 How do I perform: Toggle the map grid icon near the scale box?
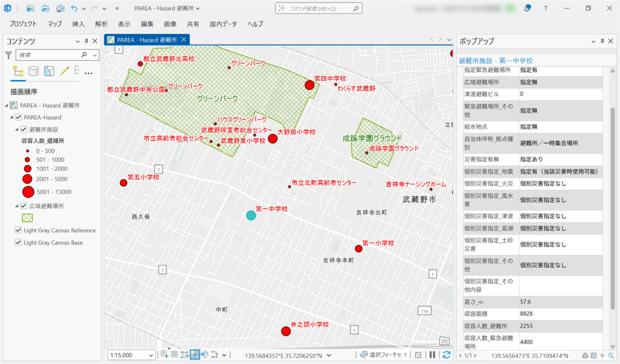pos(175,355)
